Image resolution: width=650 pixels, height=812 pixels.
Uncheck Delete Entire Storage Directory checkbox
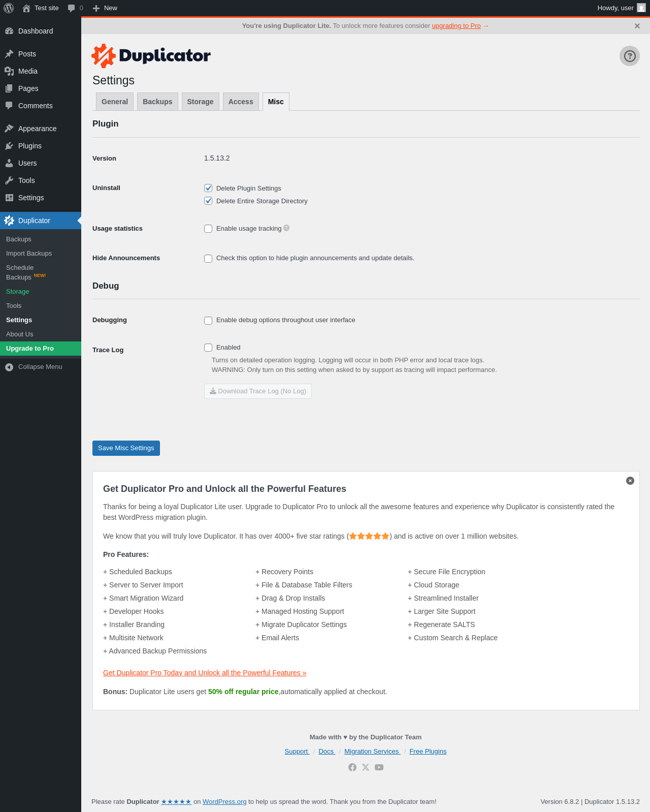click(x=208, y=201)
